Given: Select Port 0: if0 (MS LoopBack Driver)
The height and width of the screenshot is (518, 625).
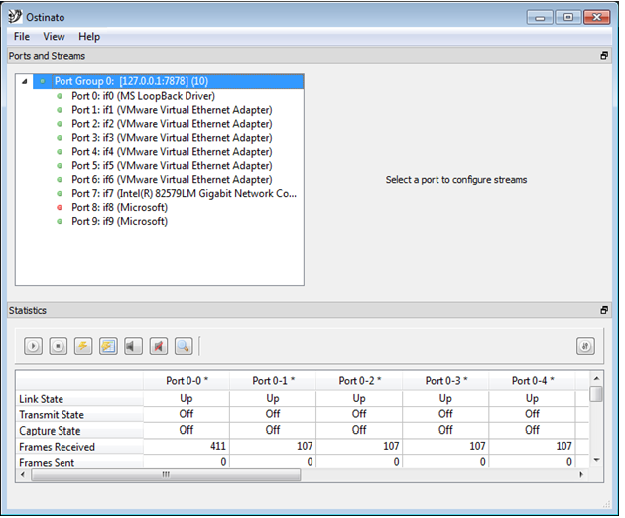Looking at the screenshot, I should click(143, 96).
